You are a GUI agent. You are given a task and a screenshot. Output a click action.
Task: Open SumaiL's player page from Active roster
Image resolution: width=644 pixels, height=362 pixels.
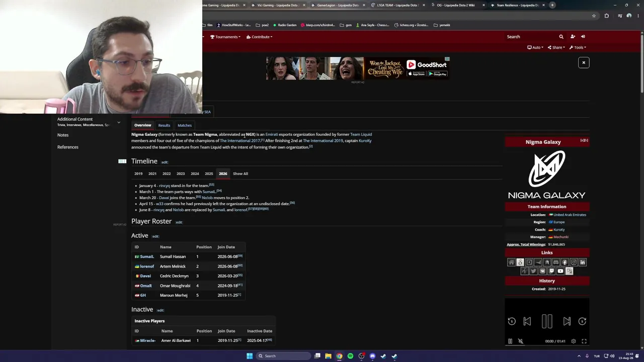click(x=147, y=257)
